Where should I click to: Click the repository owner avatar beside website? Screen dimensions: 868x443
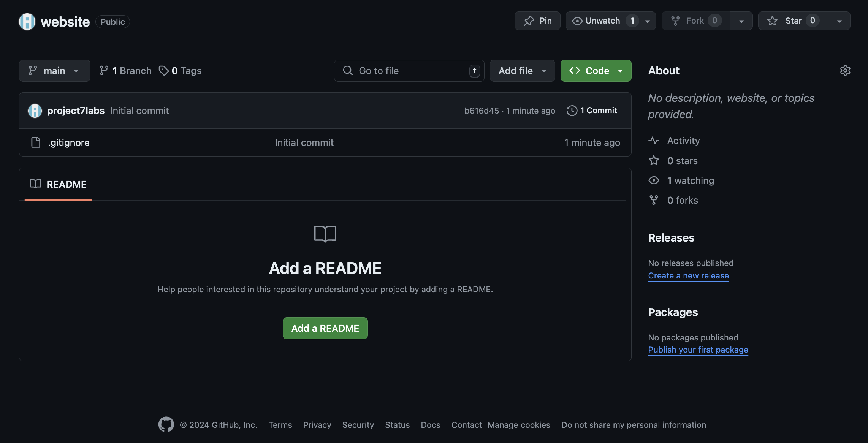click(x=27, y=22)
